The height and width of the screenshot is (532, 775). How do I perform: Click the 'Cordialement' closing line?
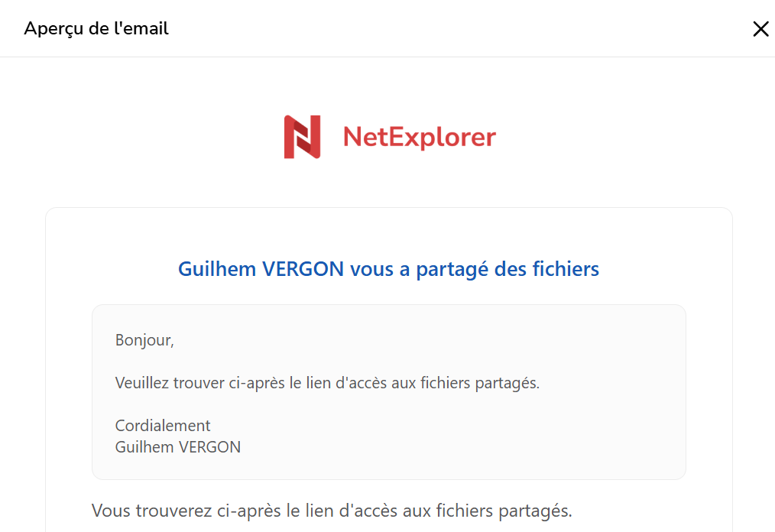(x=163, y=426)
